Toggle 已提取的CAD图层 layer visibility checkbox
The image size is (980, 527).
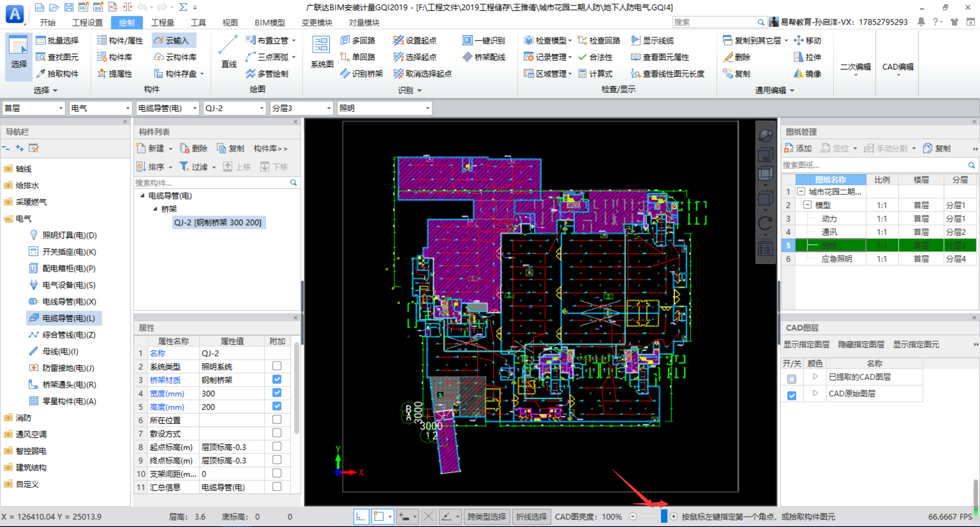click(792, 379)
